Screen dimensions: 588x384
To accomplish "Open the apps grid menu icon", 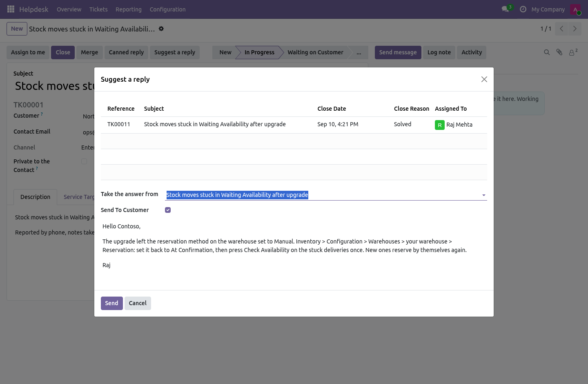I will click(x=11, y=9).
